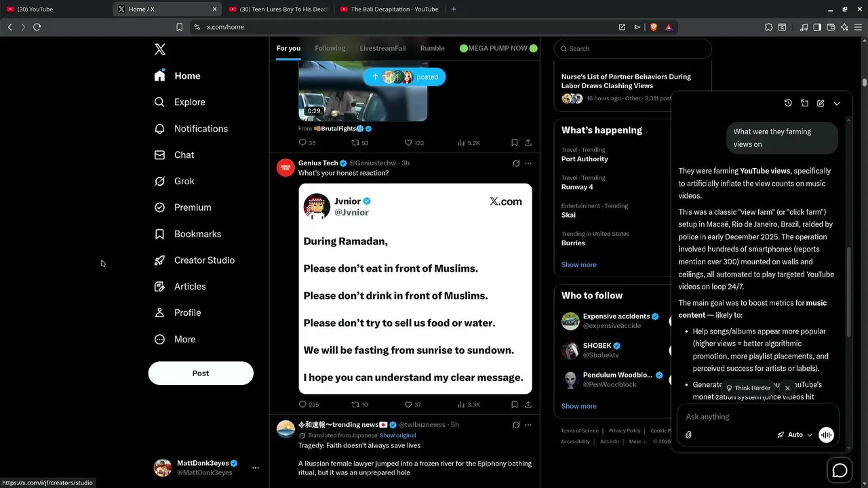Open Grok actions on Genius Tech post

[x=516, y=163]
